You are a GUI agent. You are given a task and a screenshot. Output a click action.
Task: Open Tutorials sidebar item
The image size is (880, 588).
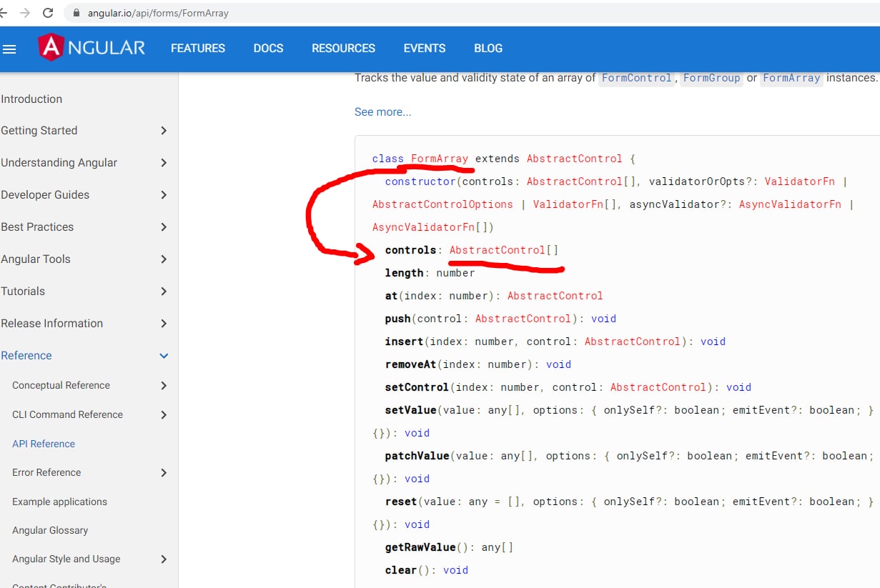click(23, 291)
